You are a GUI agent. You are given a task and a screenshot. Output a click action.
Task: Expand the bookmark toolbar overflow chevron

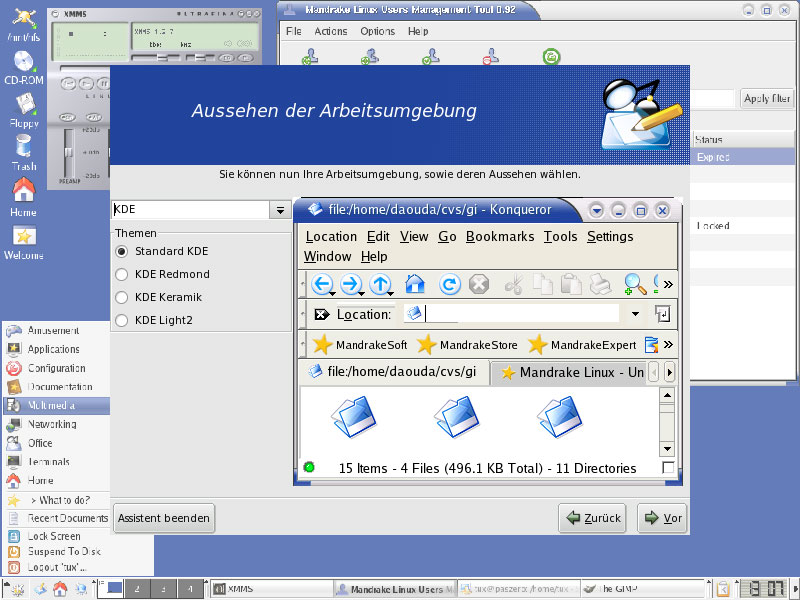pyautogui.click(x=668, y=345)
